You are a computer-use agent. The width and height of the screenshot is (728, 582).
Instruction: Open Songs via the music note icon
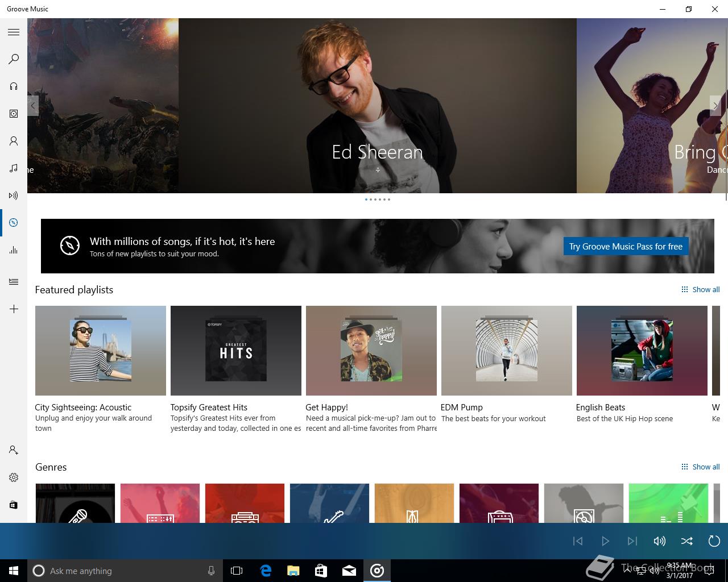tap(14, 168)
